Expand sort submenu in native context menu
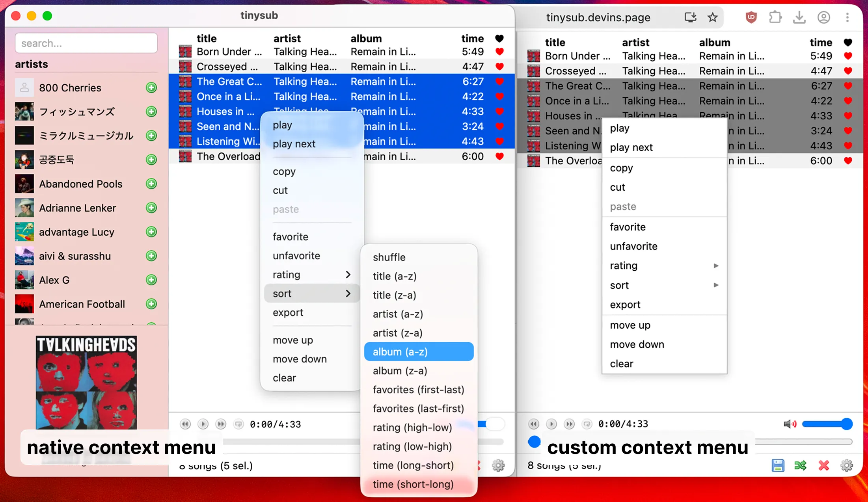 coord(311,293)
